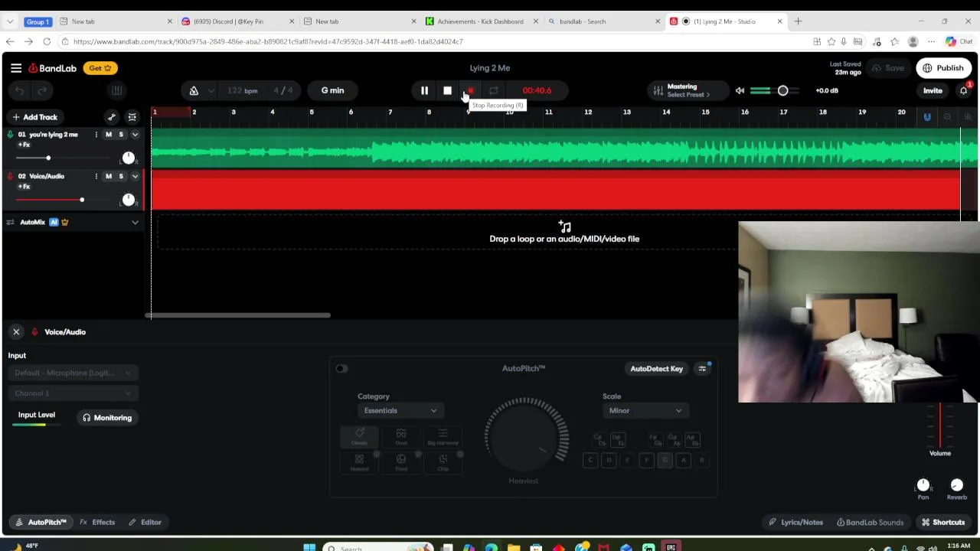980x551 pixels.
Task: Publish the project
Action: tap(943, 68)
